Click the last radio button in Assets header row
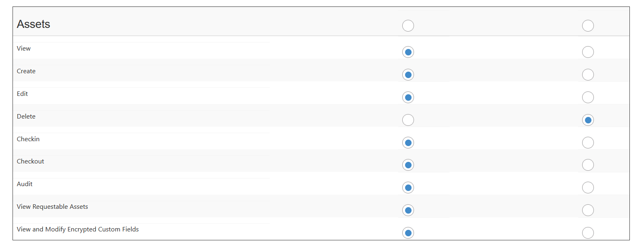Image resolution: width=644 pixels, height=246 pixels. click(x=588, y=26)
